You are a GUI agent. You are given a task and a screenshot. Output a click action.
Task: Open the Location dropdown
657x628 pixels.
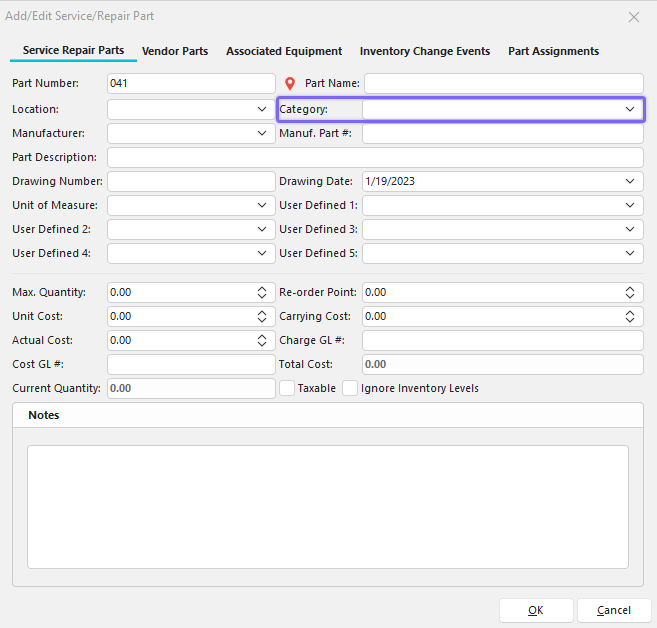point(262,109)
